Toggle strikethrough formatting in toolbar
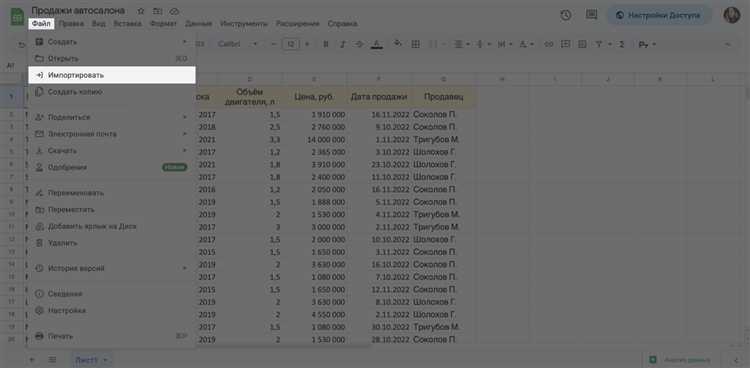The width and height of the screenshot is (750, 368). click(359, 44)
